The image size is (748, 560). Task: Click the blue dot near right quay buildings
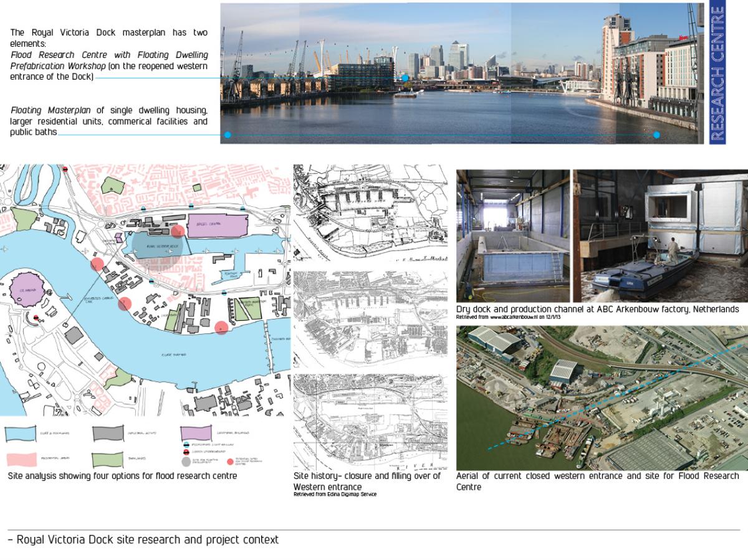[x=656, y=135]
